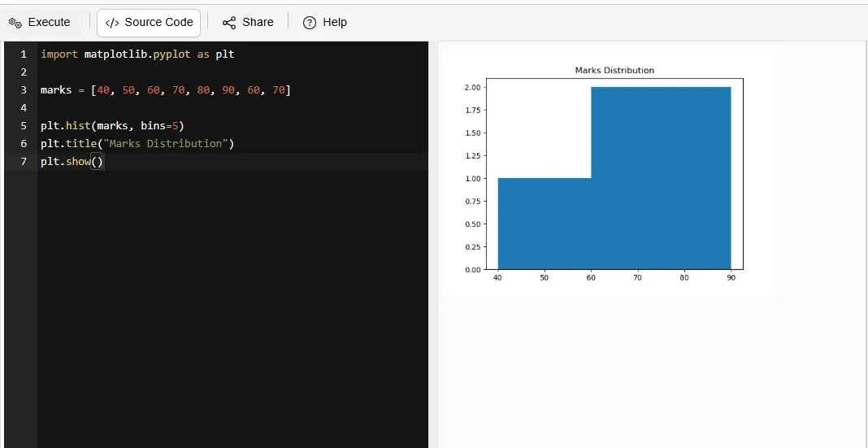868x448 pixels.
Task: Click the Marks Distribution chart title
Action: [x=614, y=70]
